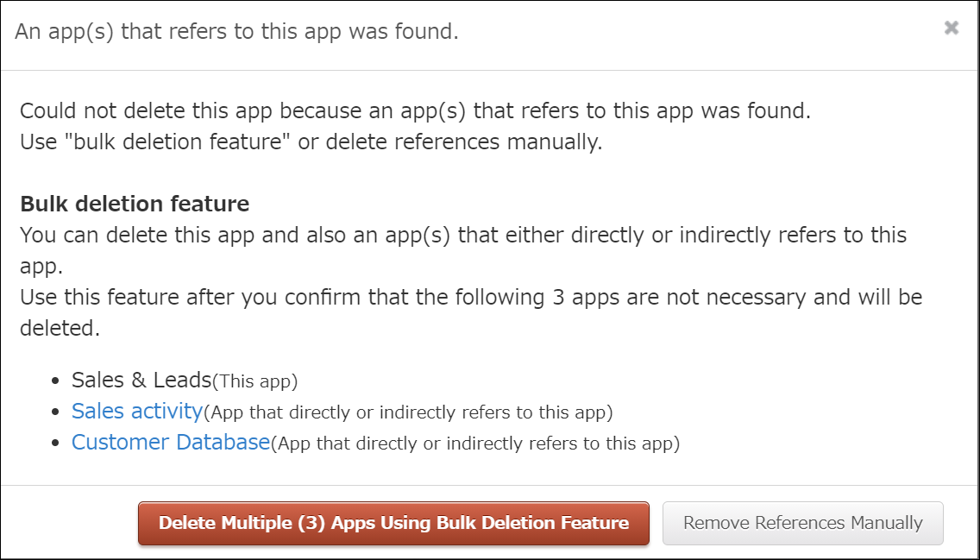This screenshot has width=980, height=560.
Task: Navigate to Customer Database via its hyperlink
Action: [x=169, y=442]
